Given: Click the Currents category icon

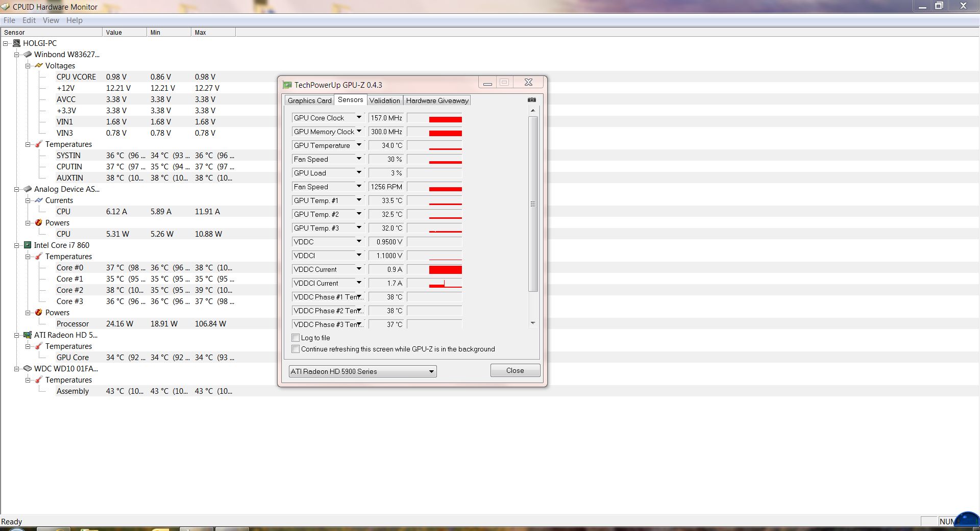Looking at the screenshot, I should [x=39, y=200].
